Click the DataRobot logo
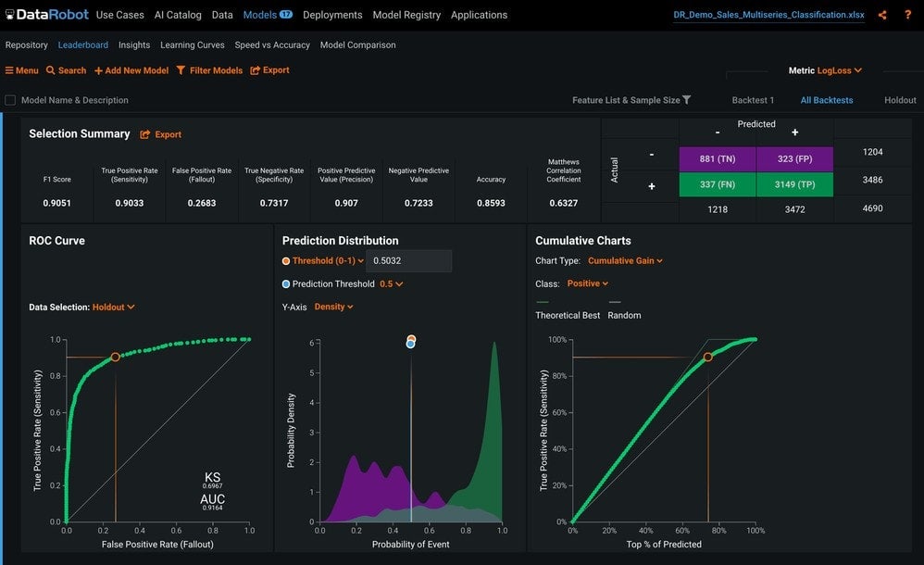The height and width of the screenshot is (565, 924). pyautogui.click(x=47, y=15)
